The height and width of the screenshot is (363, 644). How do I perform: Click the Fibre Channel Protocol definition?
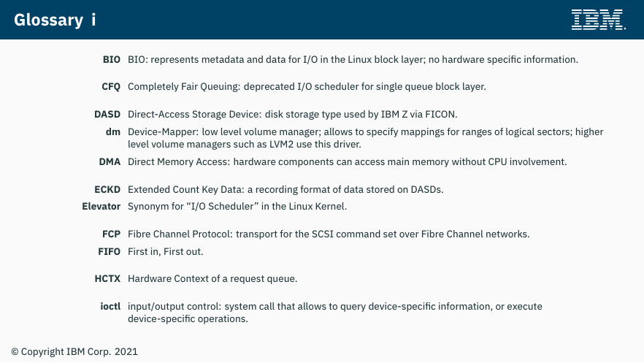[329, 234]
